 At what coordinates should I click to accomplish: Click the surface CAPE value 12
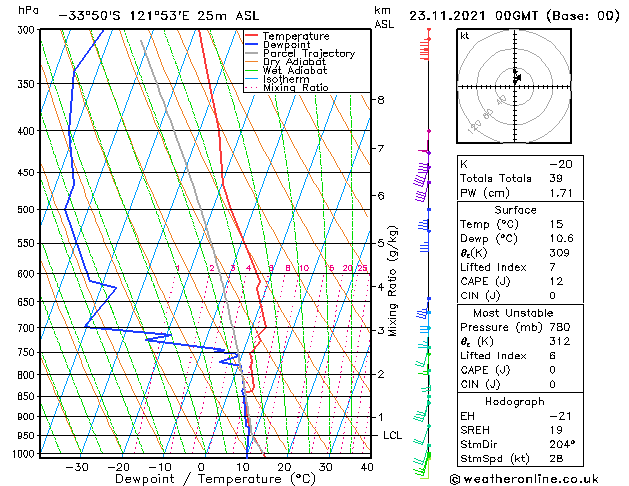click(556, 281)
